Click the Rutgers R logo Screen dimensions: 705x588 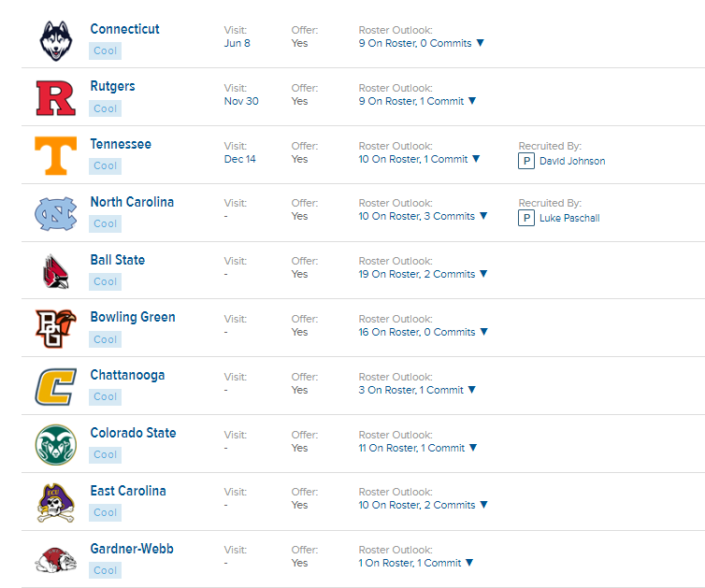(x=56, y=98)
